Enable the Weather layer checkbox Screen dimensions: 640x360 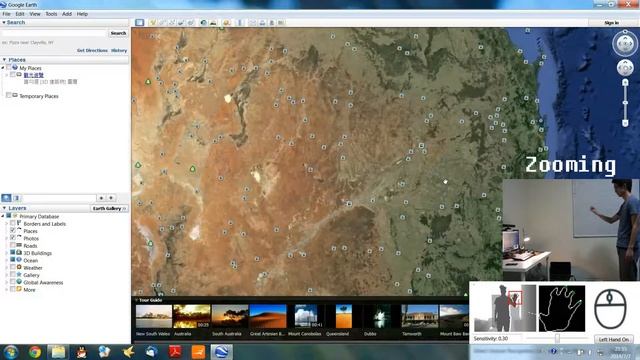coord(13,267)
